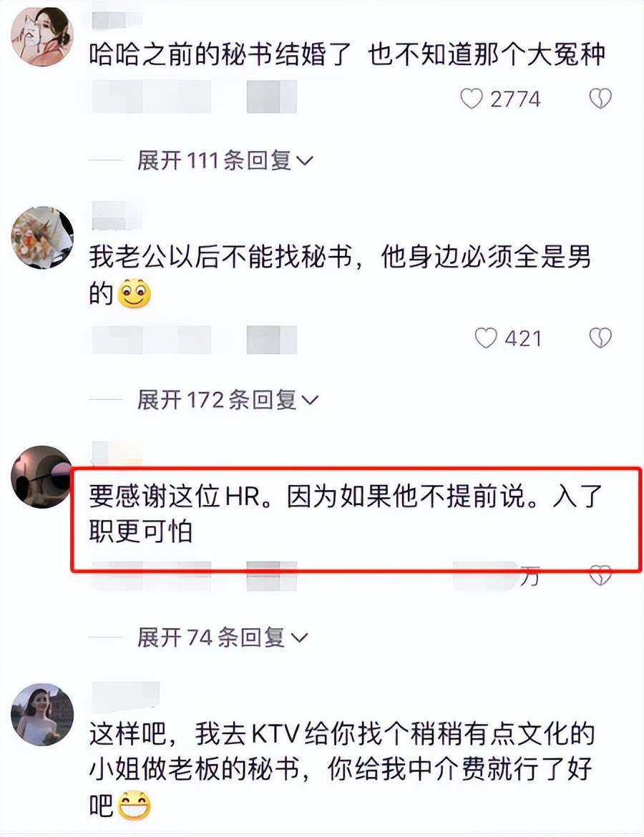Dislike the highlighted comment thanking the HR
This screenshot has height=837, width=644.
coord(600,577)
